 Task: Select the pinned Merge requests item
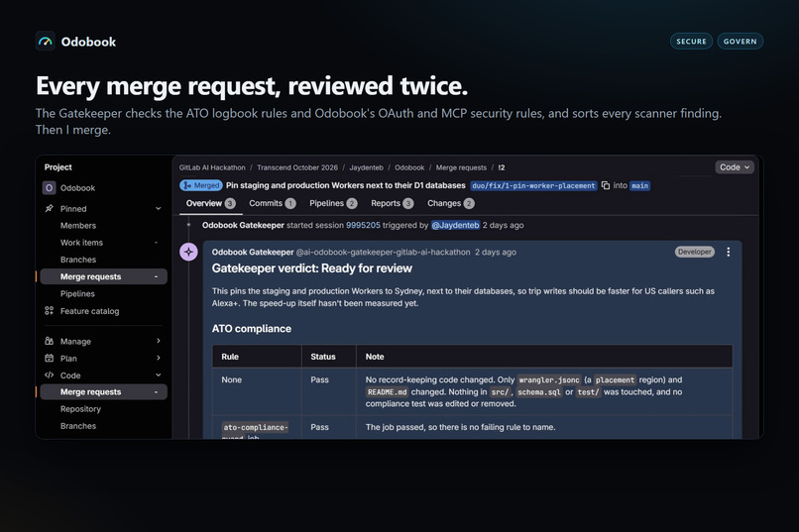(x=103, y=276)
